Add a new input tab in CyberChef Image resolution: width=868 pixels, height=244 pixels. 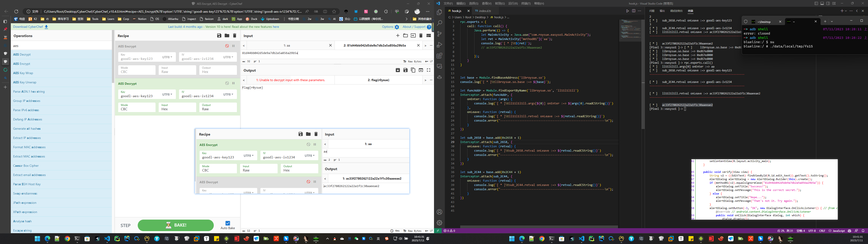click(x=398, y=36)
